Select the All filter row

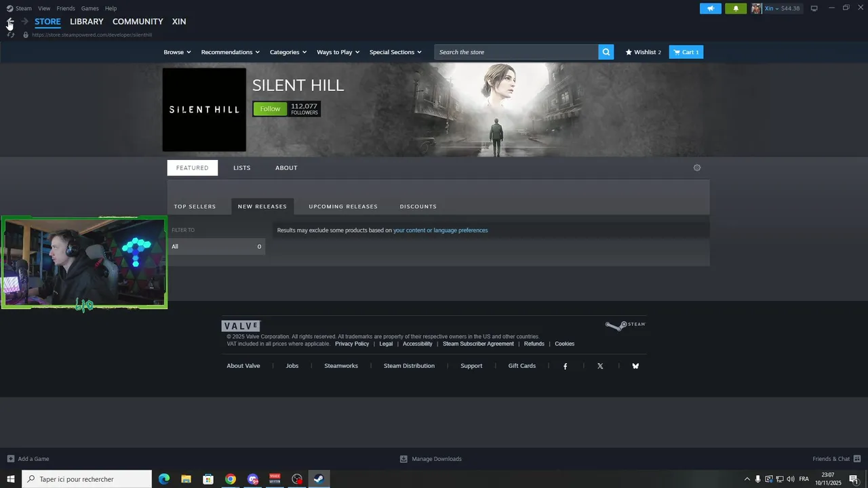216,247
